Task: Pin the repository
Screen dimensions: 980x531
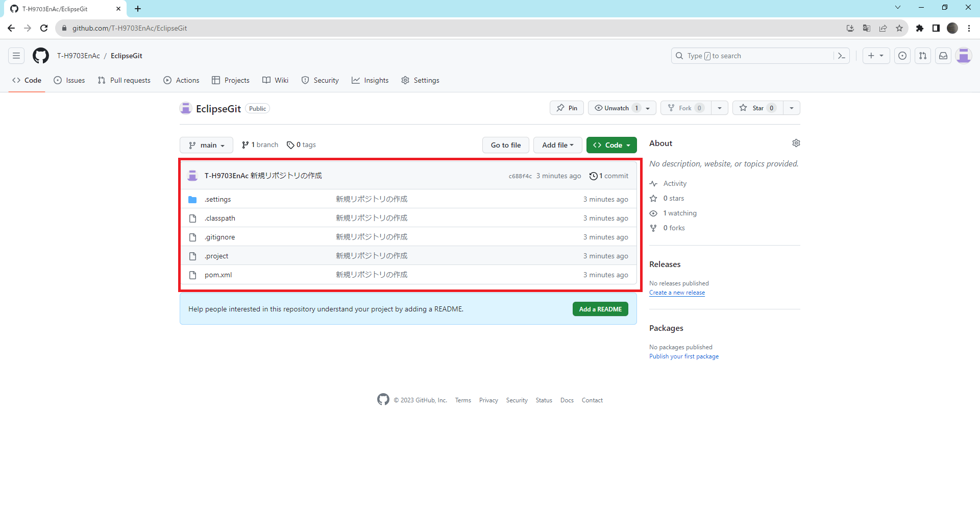Action: [x=567, y=108]
